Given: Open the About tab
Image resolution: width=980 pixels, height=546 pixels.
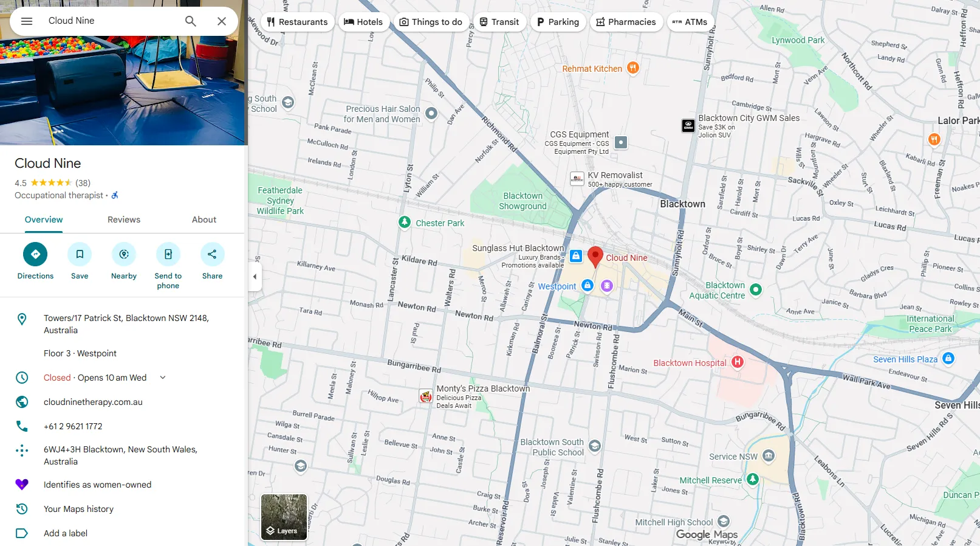Looking at the screenshot, I should (204, 219).
